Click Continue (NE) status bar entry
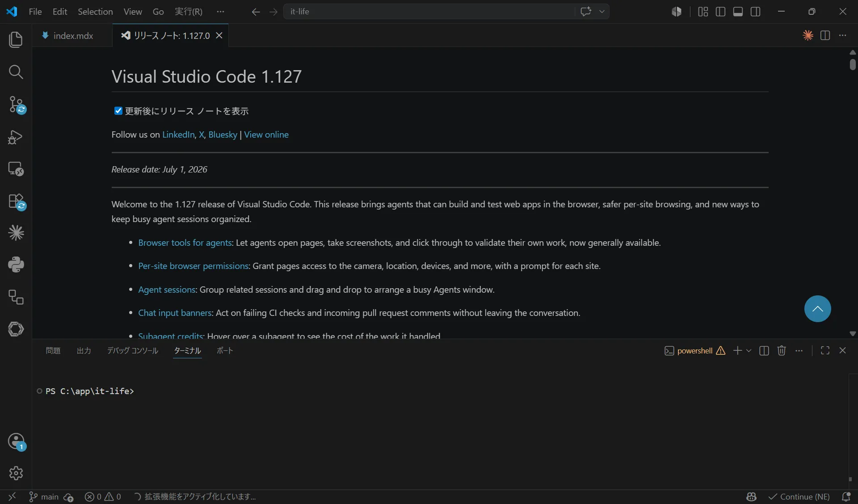Image resolution: width=858 pixels, height=504 pixels. (799, 497)
